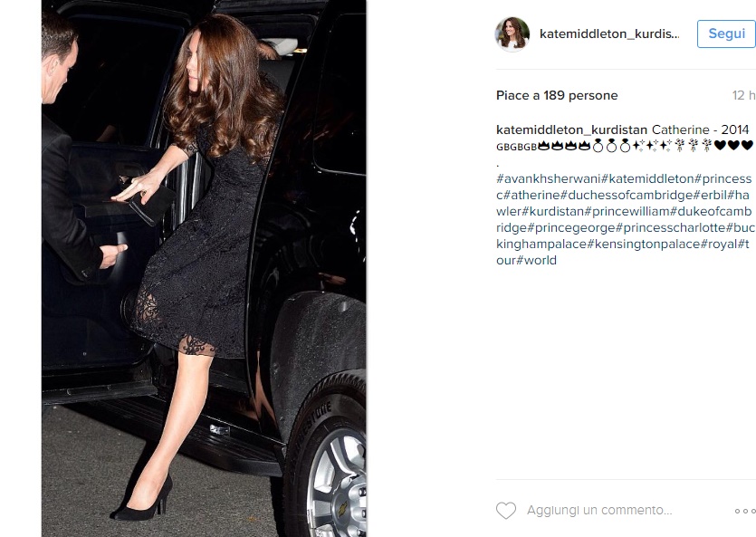
Task: Open the #princewilliam hashtag
Action: pos(627,212)
